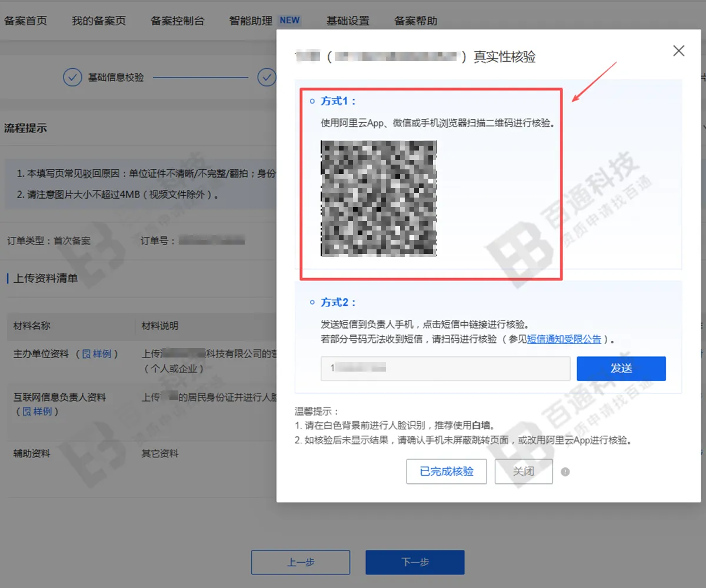
Task: Click the 辅助资料 row label
Action: coord(32,453)
